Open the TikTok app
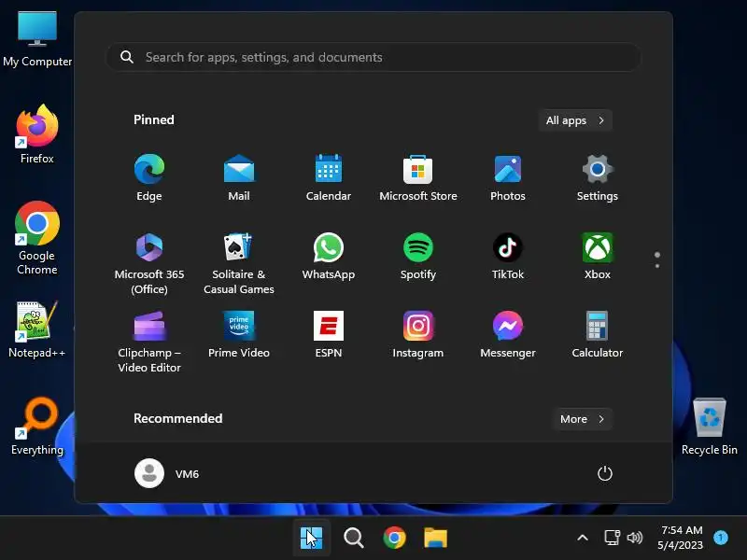 (507, 256)
